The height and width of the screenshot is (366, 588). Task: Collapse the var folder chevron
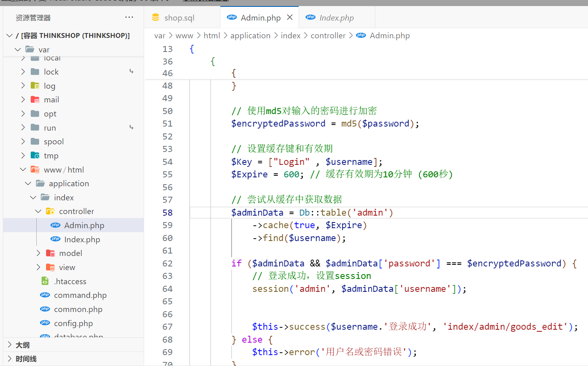18,50
